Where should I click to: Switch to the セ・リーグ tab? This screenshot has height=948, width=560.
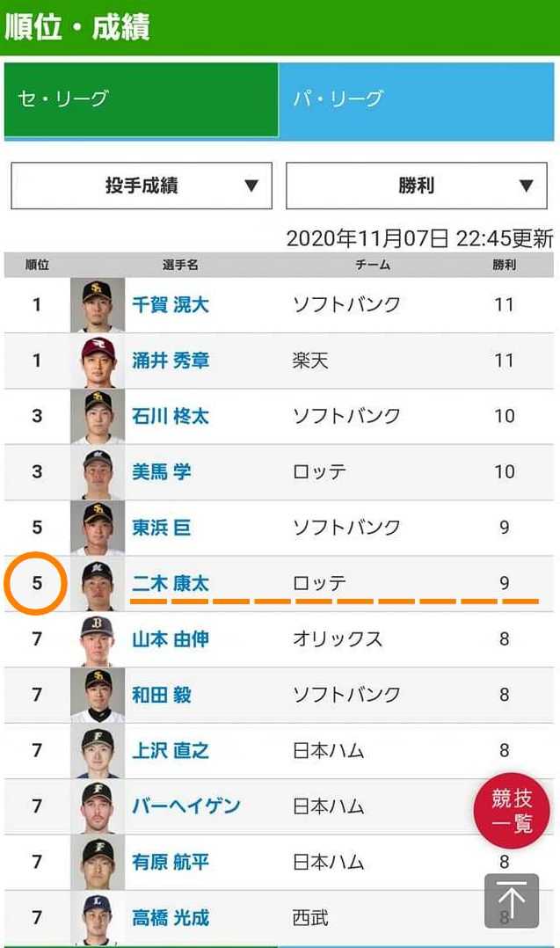click(142, 99)
